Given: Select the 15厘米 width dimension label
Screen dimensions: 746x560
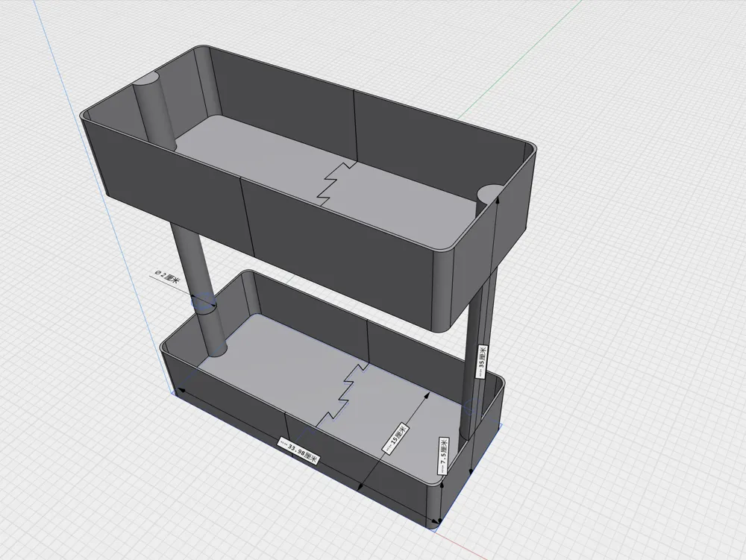Looking at the screenshot, I should click(x=396, y=438).
